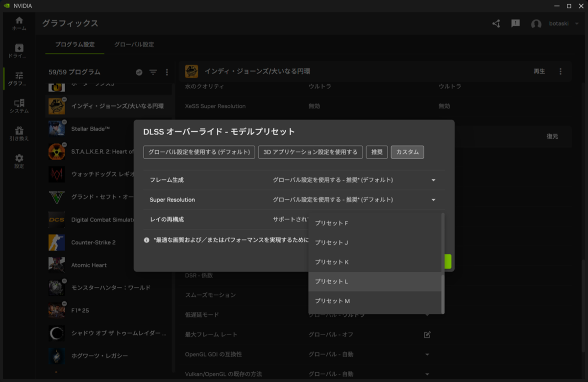
Task: Open the Redeem (gift) section in the sidebar
Action: (19, 134)
